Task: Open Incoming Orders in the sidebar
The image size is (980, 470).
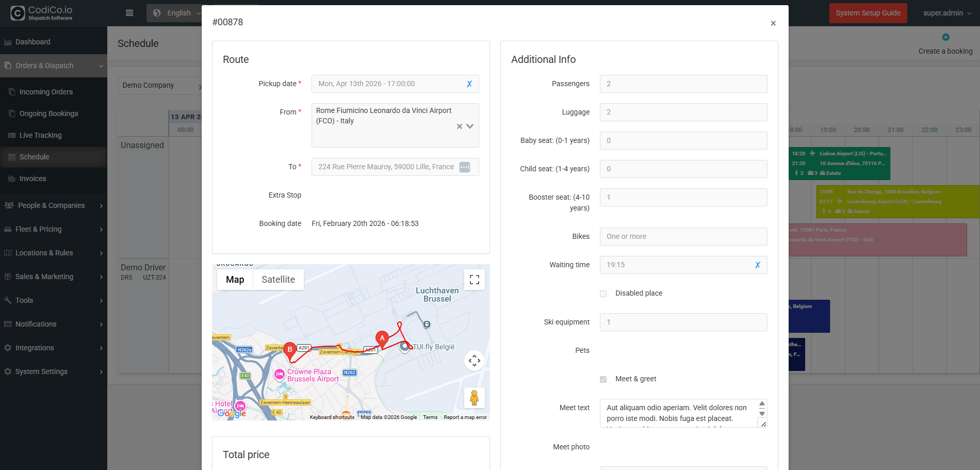Action: click(x=46, y=92)
